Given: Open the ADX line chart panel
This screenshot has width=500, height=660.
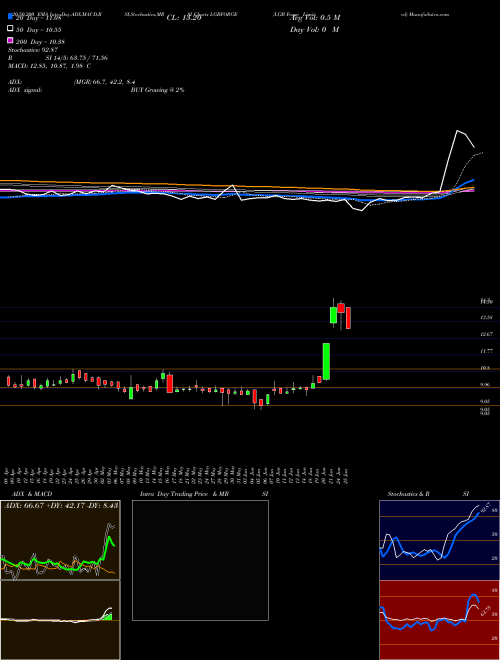Looking at the screenshot, I should [x=60, y=540].
